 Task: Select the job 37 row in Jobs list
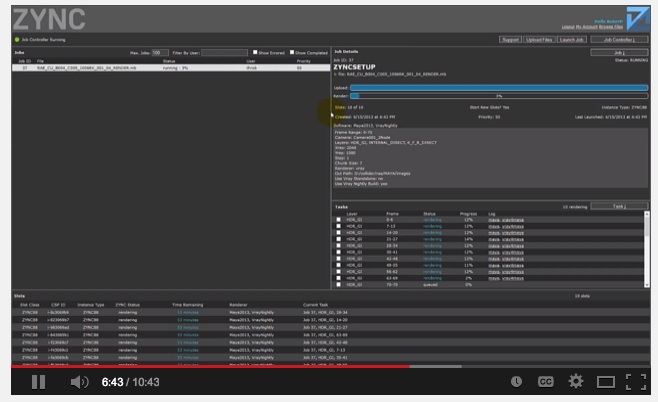[x=171, y=68]
